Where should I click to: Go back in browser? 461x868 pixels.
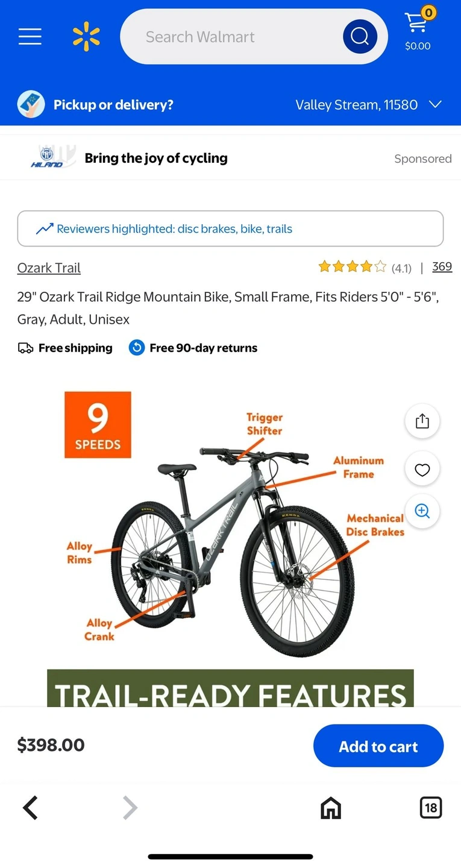pyautogui.click(x=30, y=808)
